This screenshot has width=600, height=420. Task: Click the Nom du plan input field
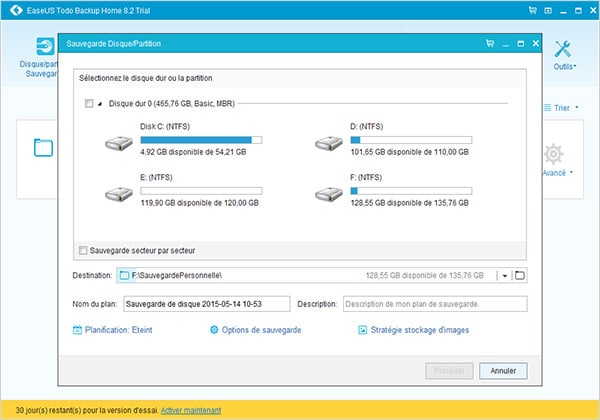point(207,304)
